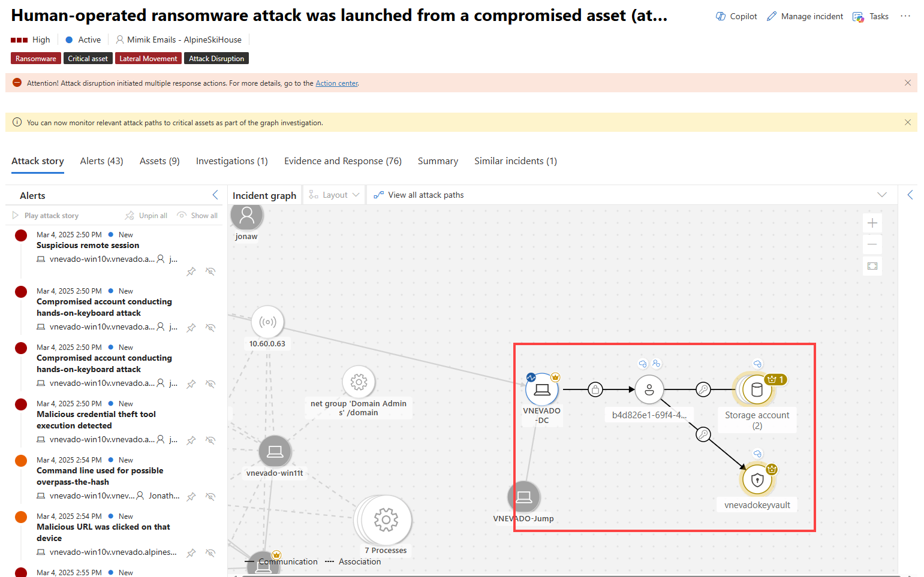
Task: Zoom in on the incident graph
Action: click(872, 223)
